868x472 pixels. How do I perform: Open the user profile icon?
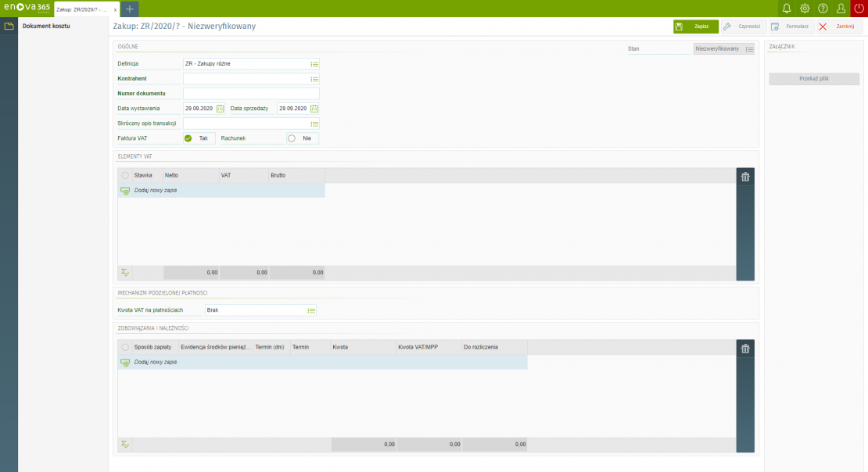(x=841, y=9)
